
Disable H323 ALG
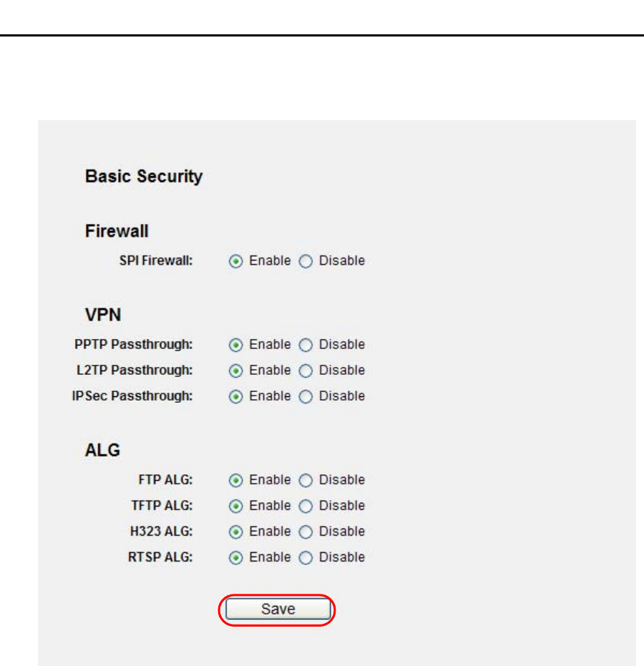tap(306, 532)
